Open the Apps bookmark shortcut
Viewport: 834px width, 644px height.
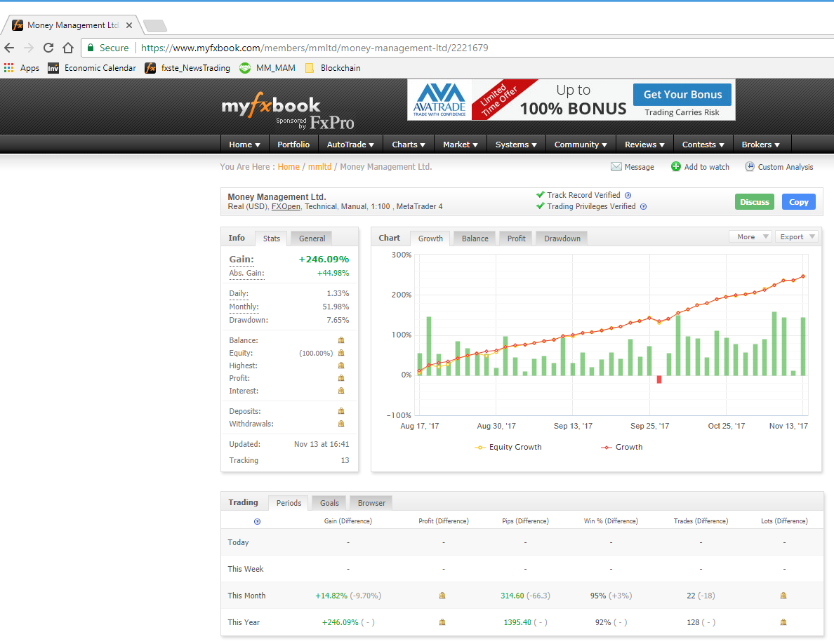pos(22,68)
